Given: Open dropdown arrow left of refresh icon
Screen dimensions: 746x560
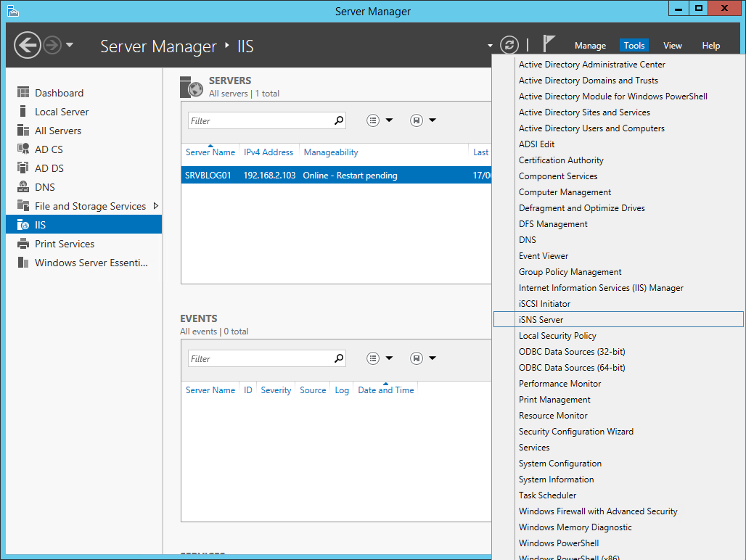Looking at the screenshot, I should pos(490,46).
